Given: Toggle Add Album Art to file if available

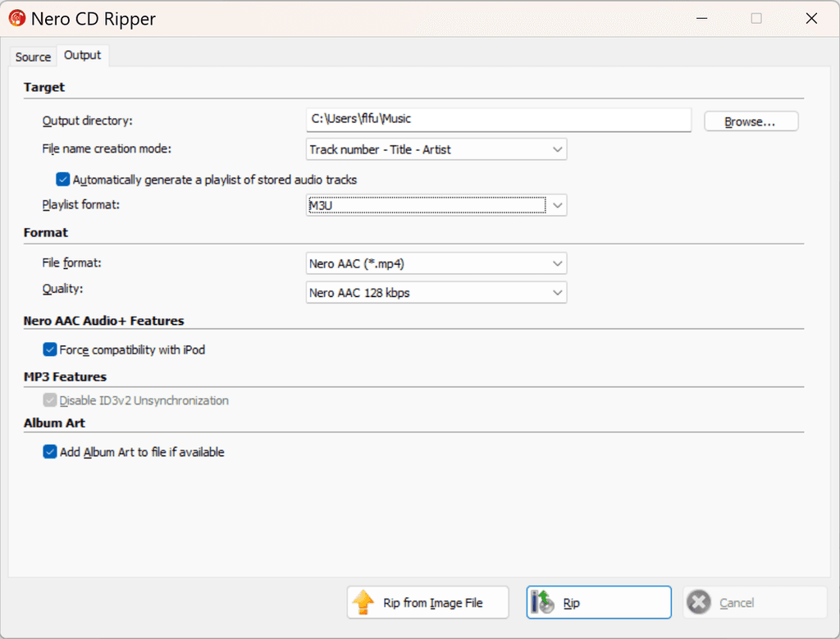Looking at the screenshot, I should click(50, 451).
